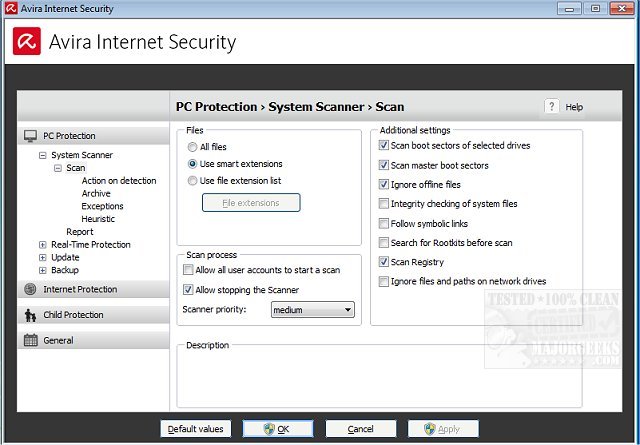Select the All files radio button
This screenshot has width=640, height=445.
click(x=193, y=147)
